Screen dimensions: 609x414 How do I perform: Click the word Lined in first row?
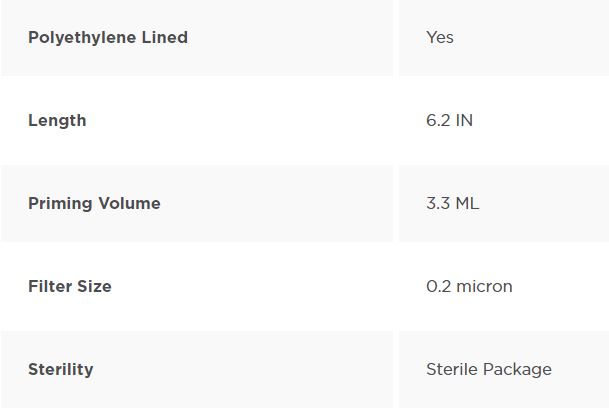click(x=165, y=37)
